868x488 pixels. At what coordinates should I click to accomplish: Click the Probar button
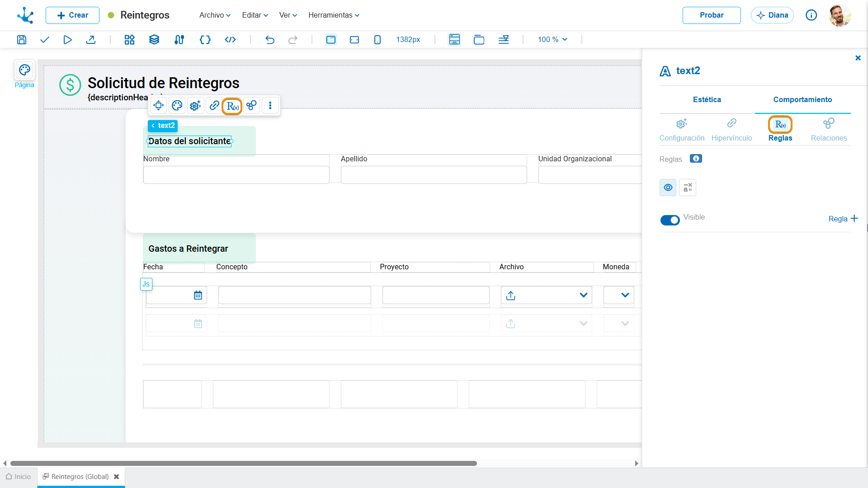click(712, 15)
